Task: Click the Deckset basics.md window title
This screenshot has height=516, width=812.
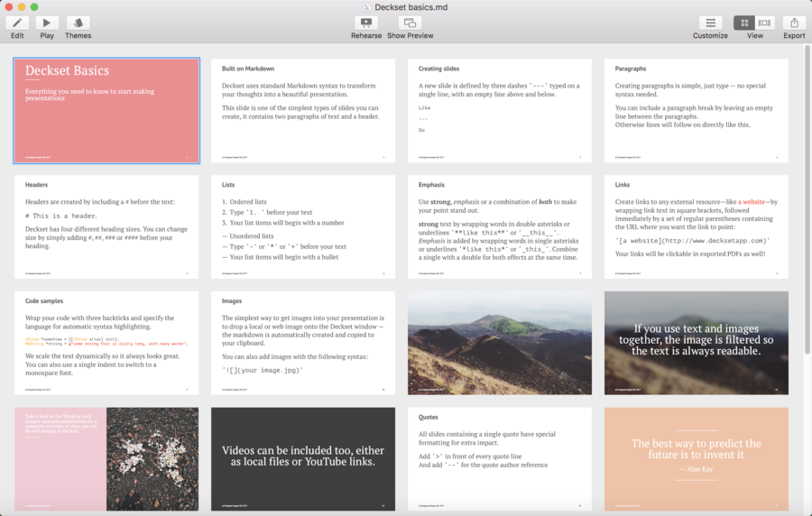Action: tap(411, 7)
